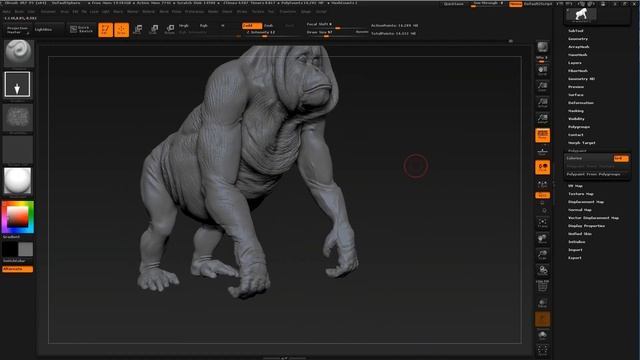Click the Actual size icon
This screenshot has height=360, width=640.
coord(542,102)
